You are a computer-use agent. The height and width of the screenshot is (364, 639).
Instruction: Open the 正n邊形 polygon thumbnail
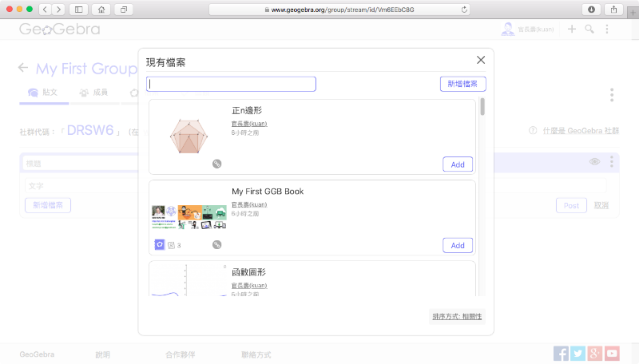tap(189, 136)
